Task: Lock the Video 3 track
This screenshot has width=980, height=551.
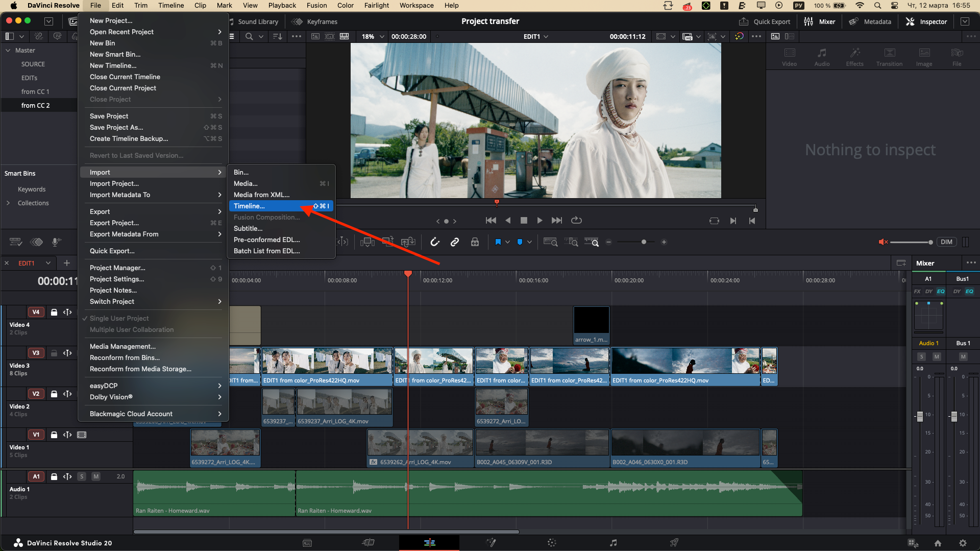Action: (54, 353)
